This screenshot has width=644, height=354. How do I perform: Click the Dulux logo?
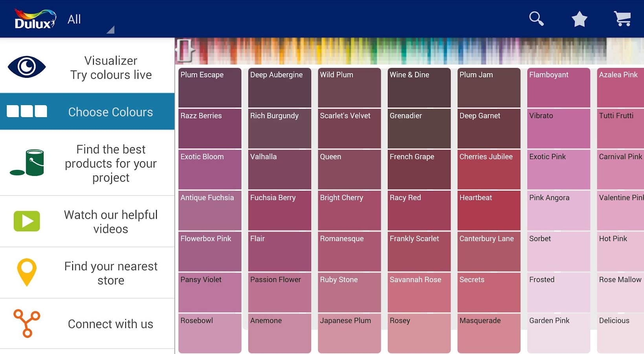(33, 18)
